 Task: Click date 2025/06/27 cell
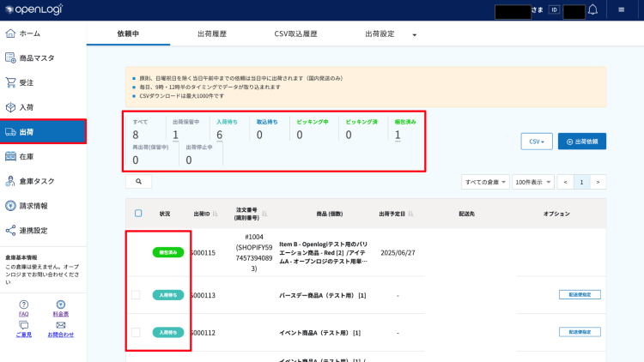coord(398,253)
